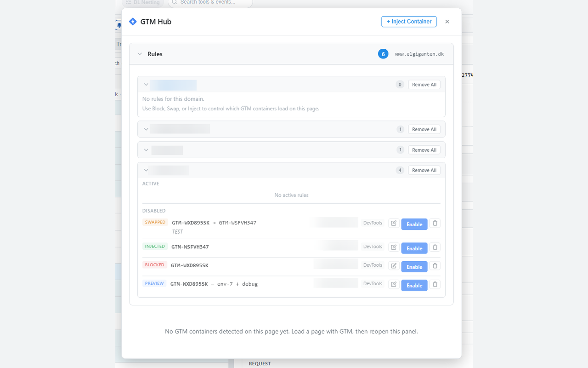Delete the PREVIEW env-7 rule
588x368 pixels.
click(x=435, y=284)
